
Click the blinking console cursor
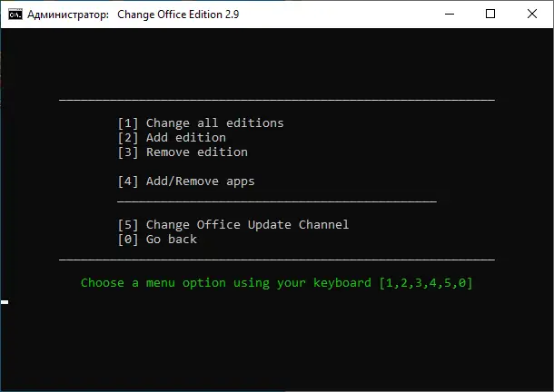5,301
